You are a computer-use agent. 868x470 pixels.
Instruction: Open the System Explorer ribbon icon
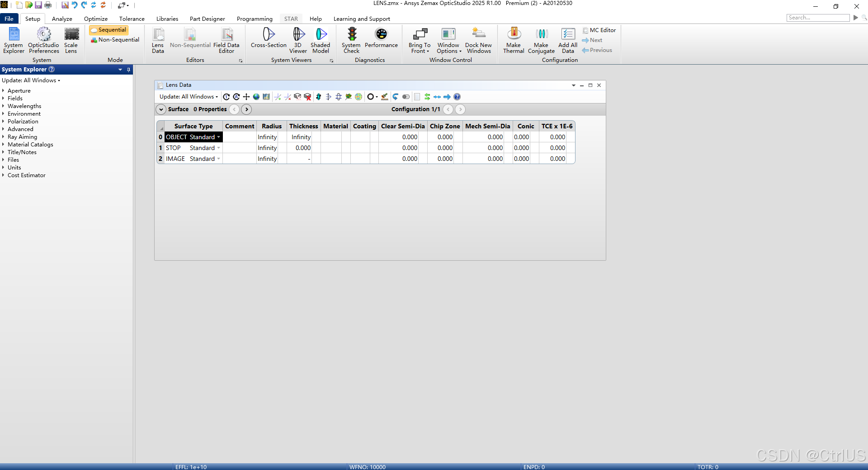point(14,40)
